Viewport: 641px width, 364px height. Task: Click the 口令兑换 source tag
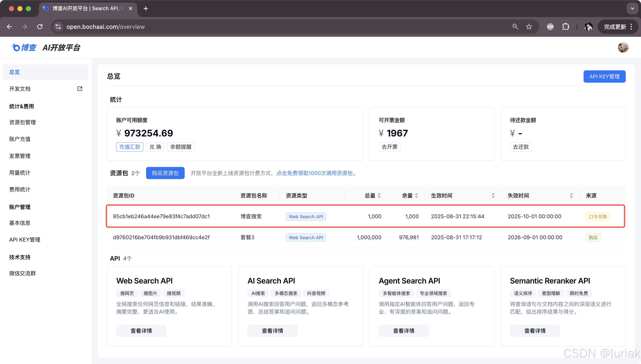598,217
